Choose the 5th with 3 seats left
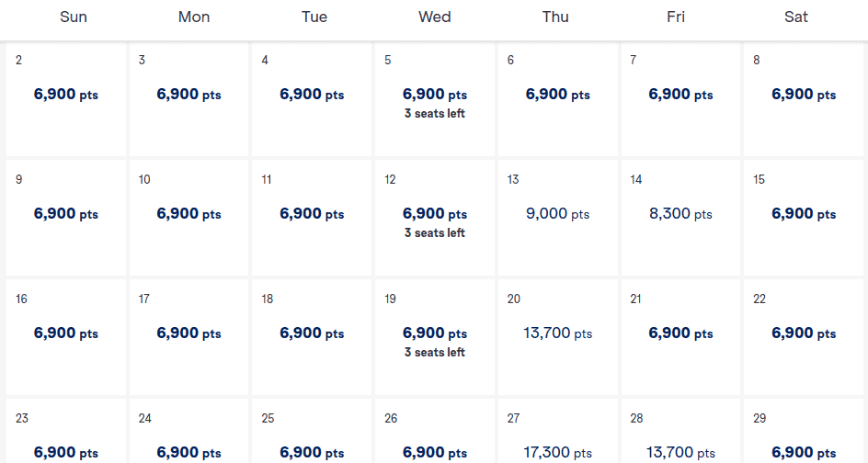Viewport: 868px width, 463px height. [434, 99]
